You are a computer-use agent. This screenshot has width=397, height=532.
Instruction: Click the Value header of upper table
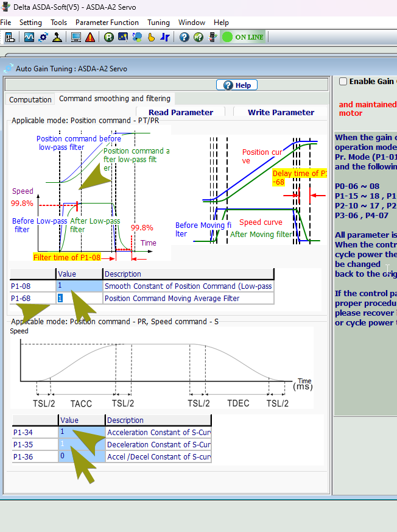pos(79,274)
